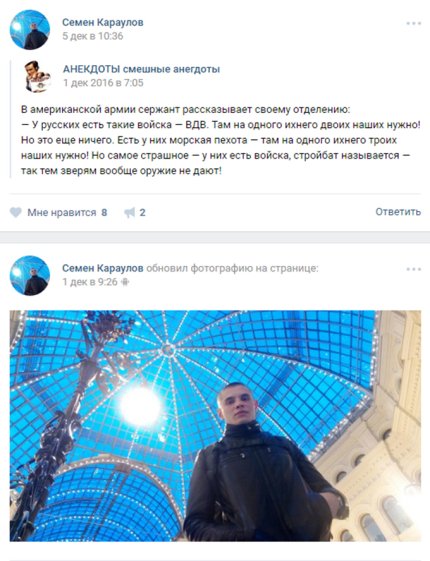
Task: Click the heart like icon
Action: 15,213
